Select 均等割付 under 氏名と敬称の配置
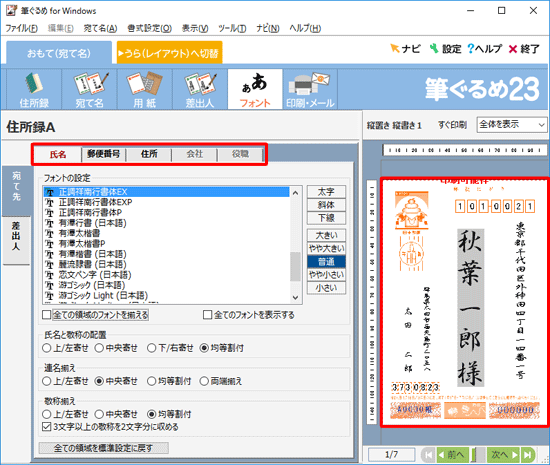 (x=222, y=348)
